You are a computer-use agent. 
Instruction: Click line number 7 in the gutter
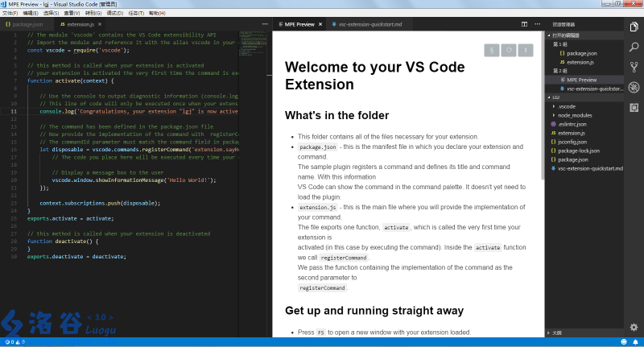point(14,81)
